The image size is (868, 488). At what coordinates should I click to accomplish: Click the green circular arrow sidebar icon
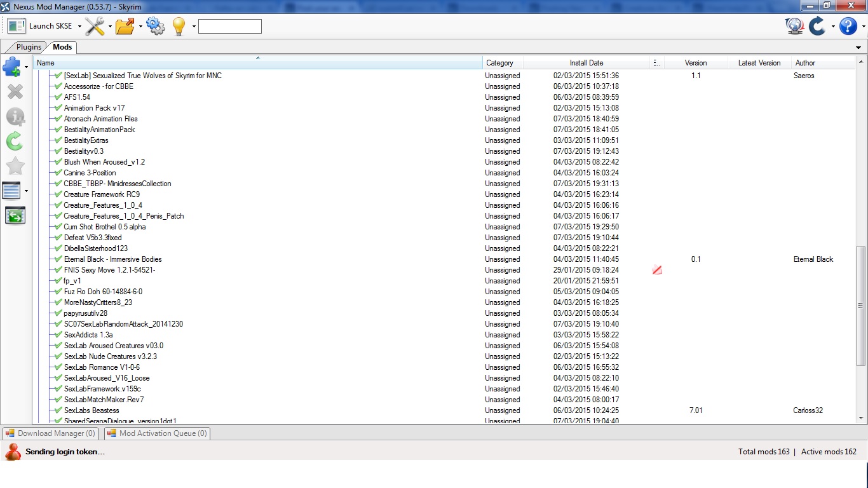pos(15,141)
